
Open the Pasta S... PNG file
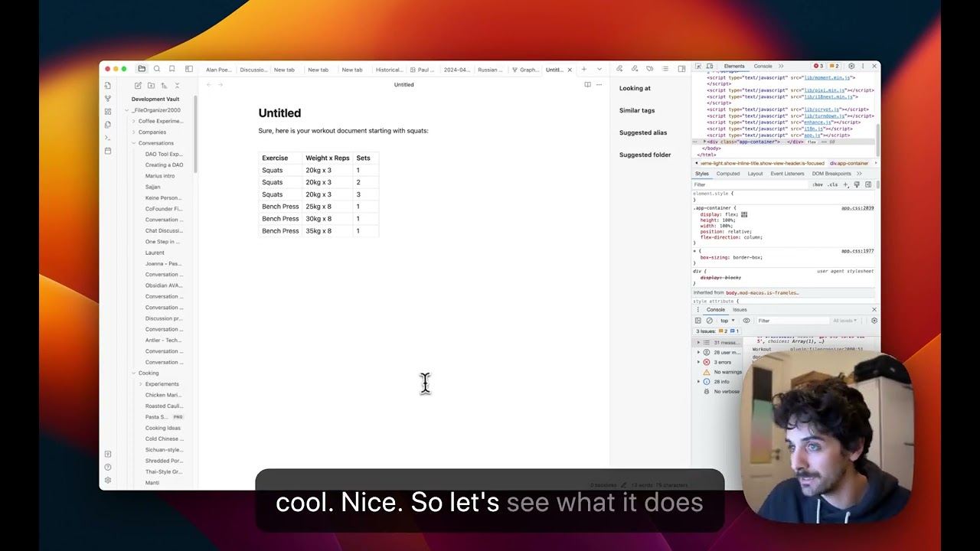click(164, 417)
